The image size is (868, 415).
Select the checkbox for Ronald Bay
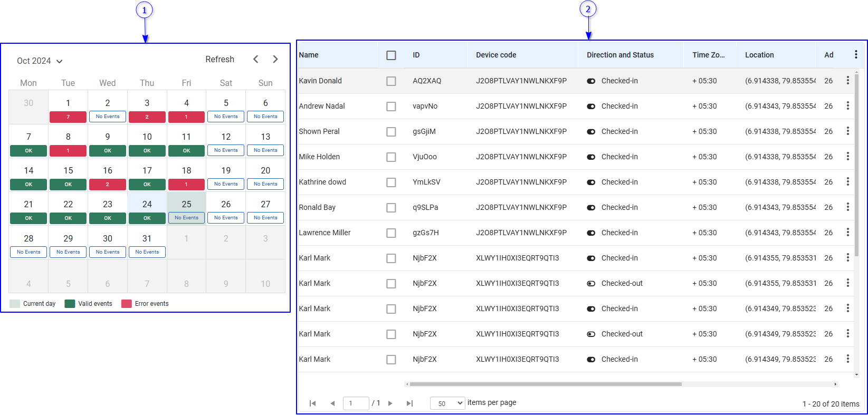(x=391, y=208)
